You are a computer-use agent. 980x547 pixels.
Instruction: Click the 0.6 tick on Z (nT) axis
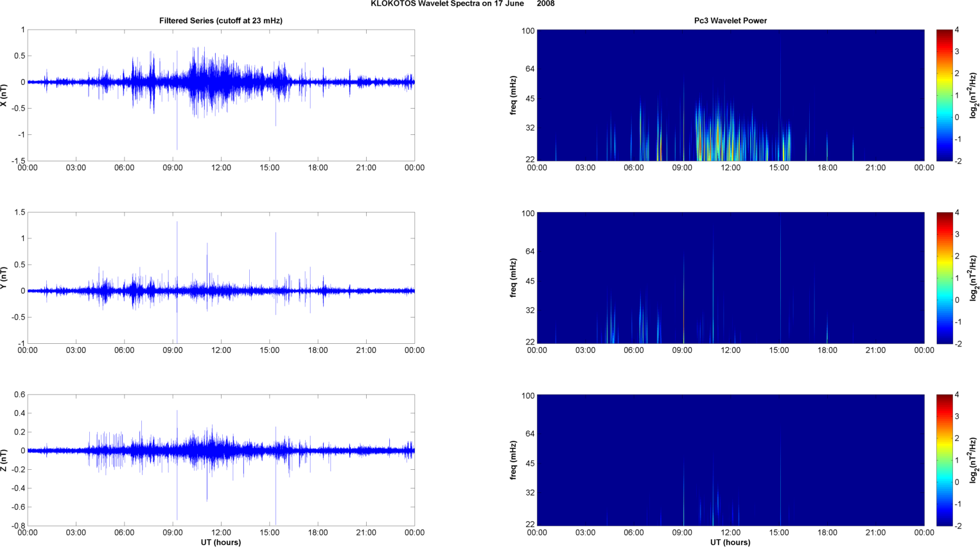pyautogui.click(x=19, y=395)
